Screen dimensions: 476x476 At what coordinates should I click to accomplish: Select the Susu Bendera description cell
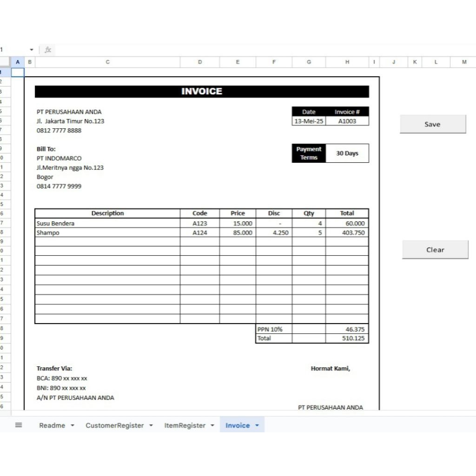(x=107, y=223)
